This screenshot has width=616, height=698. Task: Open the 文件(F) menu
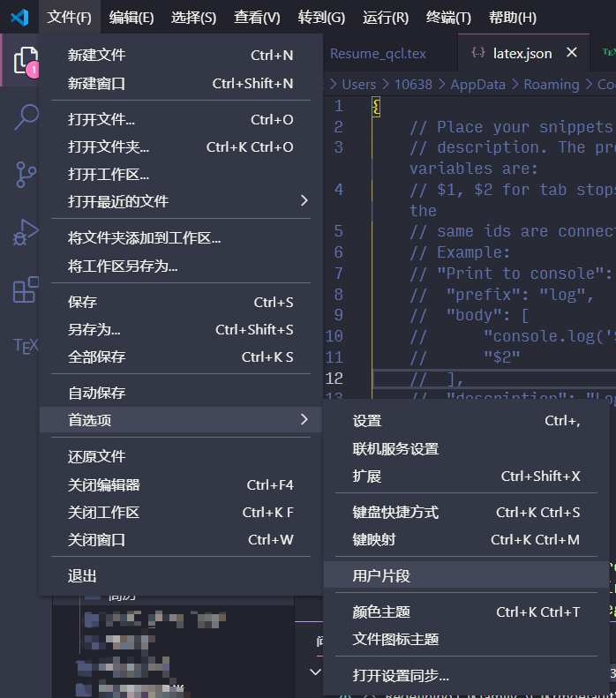pos(70,18)
